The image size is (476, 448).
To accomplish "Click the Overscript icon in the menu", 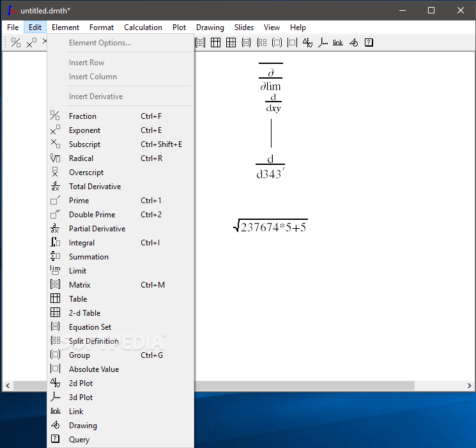I will tap(55, 172).
